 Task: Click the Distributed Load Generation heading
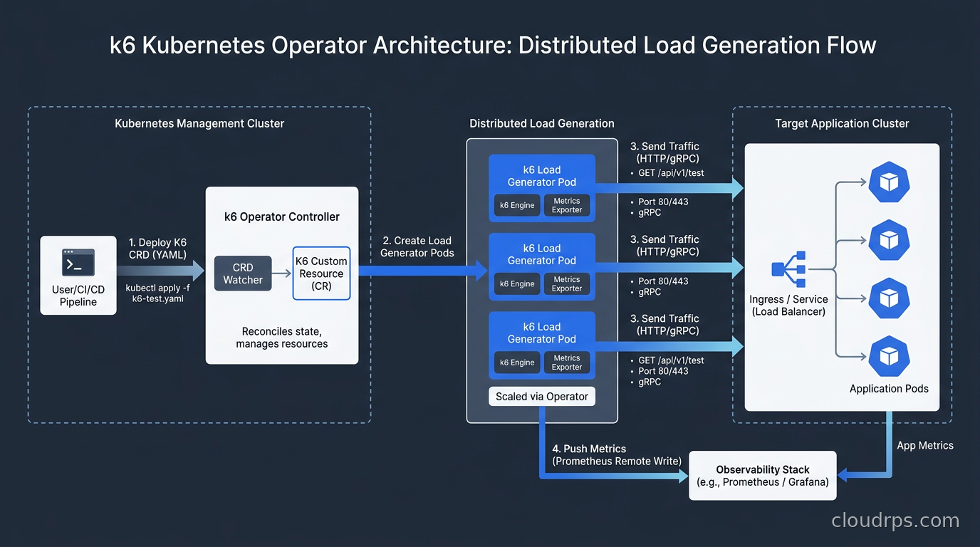point(542,123)
